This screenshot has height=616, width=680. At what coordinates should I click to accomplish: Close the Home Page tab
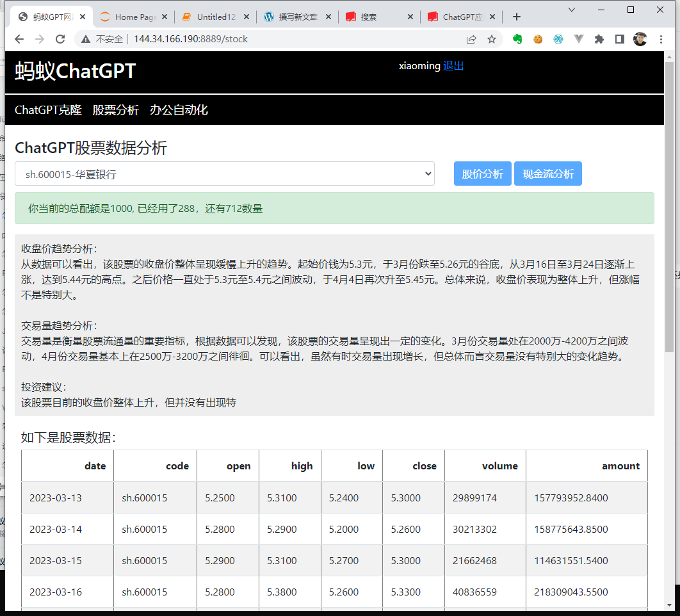tap(165, 17)
